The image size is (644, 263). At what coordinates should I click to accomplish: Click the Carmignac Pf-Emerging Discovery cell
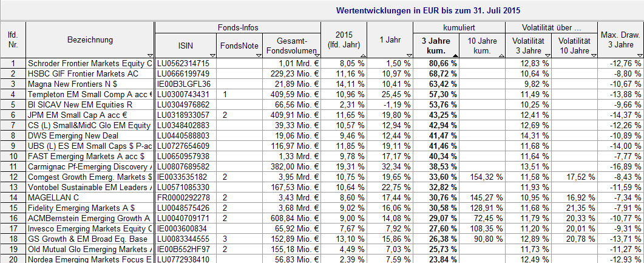coord(90,166)
